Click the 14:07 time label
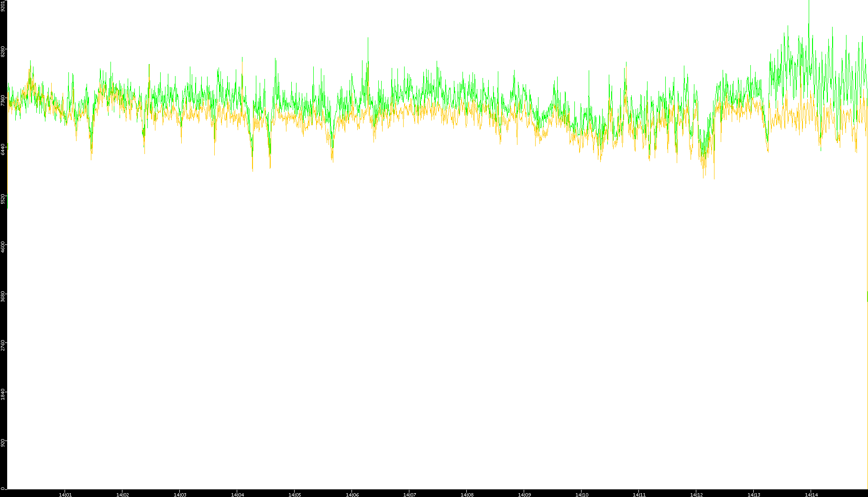The image size is (868, 497). point(409,494)
